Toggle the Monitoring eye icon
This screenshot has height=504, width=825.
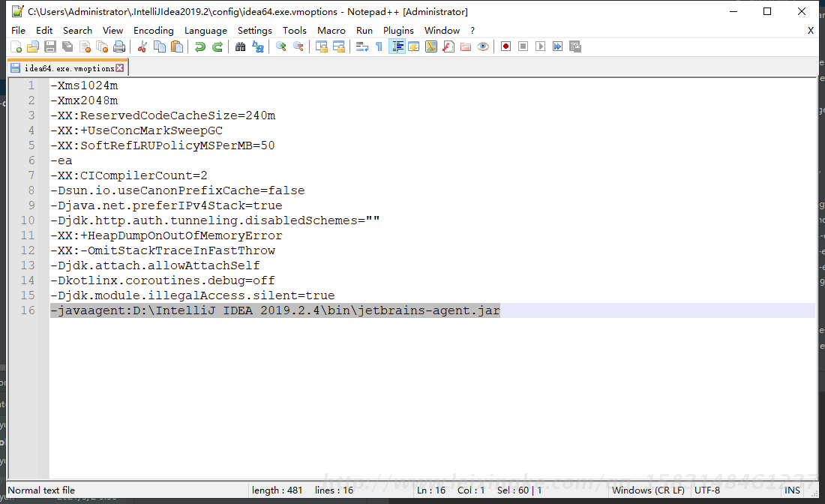483,46
